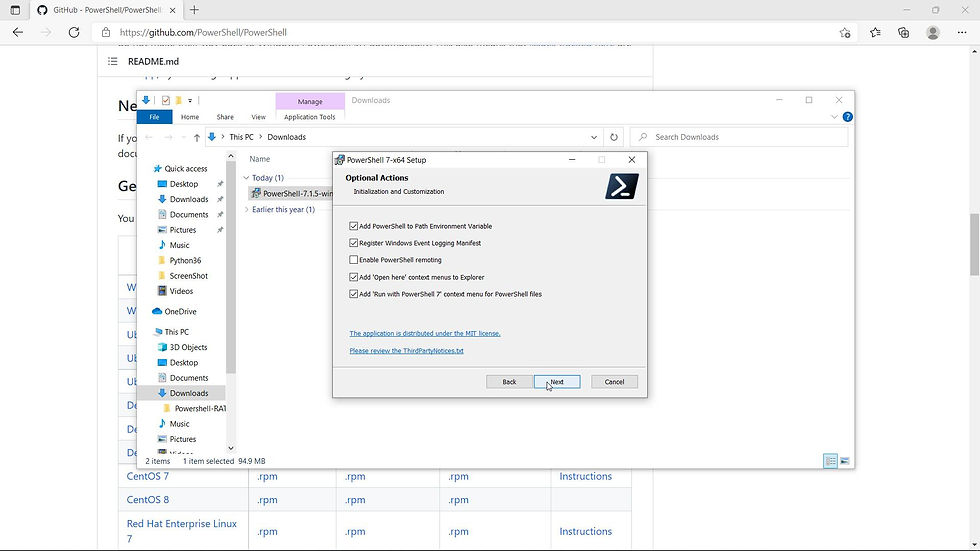The image size is (980, 551).
Task: Switch Explorer to large icons view
Action: (x=844, y=461)
